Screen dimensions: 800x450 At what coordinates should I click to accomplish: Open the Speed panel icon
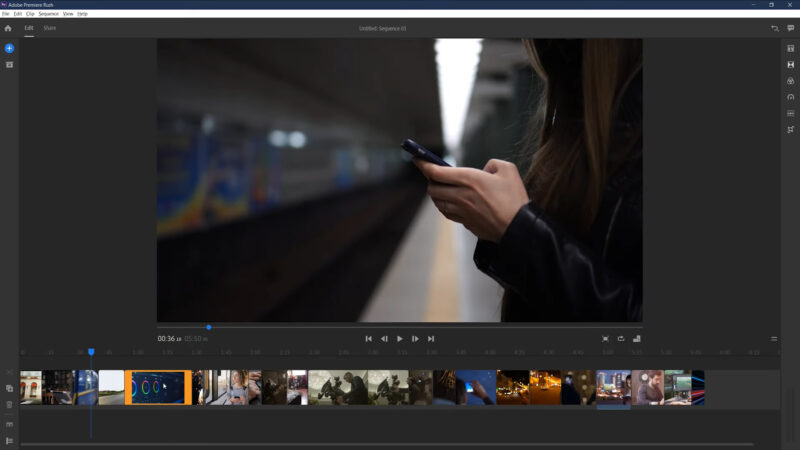click(x=790, y=97)
